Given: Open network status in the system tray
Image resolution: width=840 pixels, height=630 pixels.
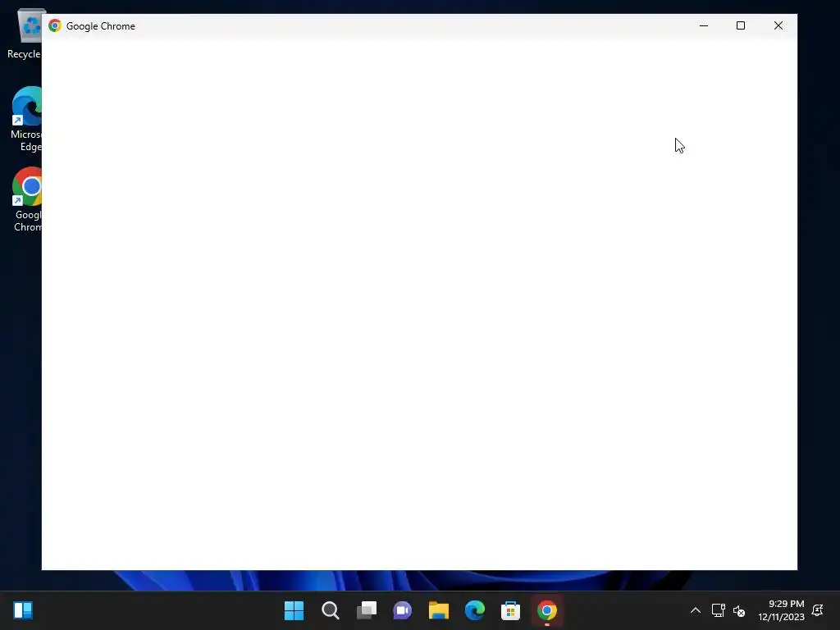Looking at the screenshot, I should coord(718,610).
